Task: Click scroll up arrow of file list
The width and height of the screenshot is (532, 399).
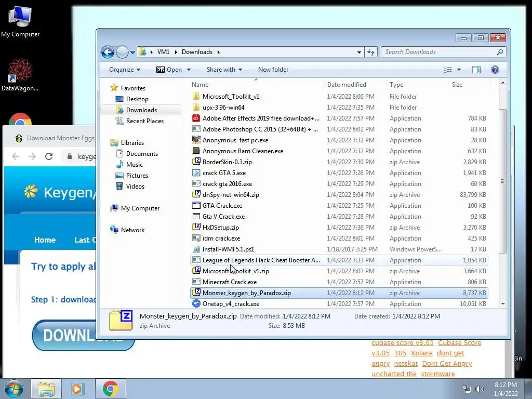Action: (x=503, y=83)
